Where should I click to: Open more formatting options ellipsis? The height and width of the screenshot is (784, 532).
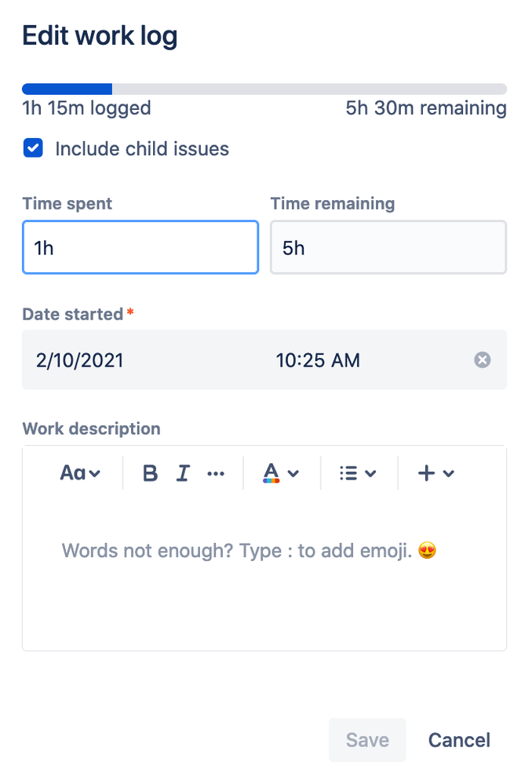pyautogui.click(x=216, y=473)
